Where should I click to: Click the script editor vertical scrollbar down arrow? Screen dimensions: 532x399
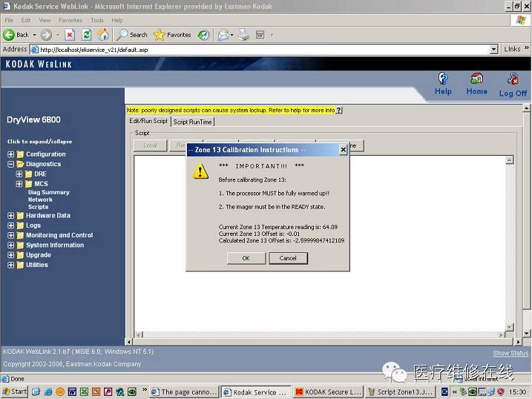pyautogui.click(x=509, y=327)
